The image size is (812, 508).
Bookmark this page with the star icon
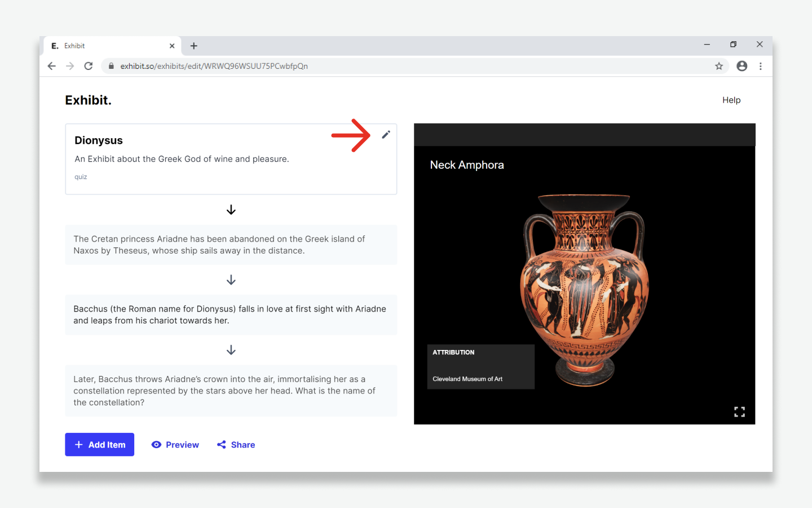[x=719, y=66]
